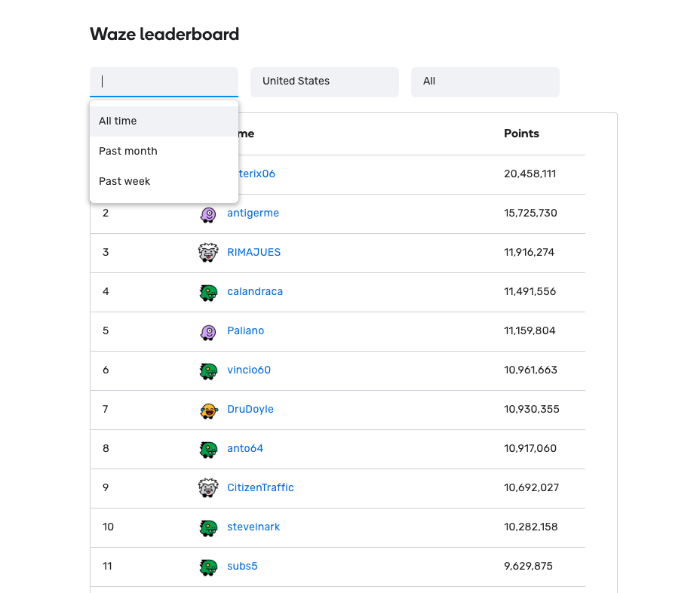Click antigerme's purple monster avatar

(x=208, y=213)
